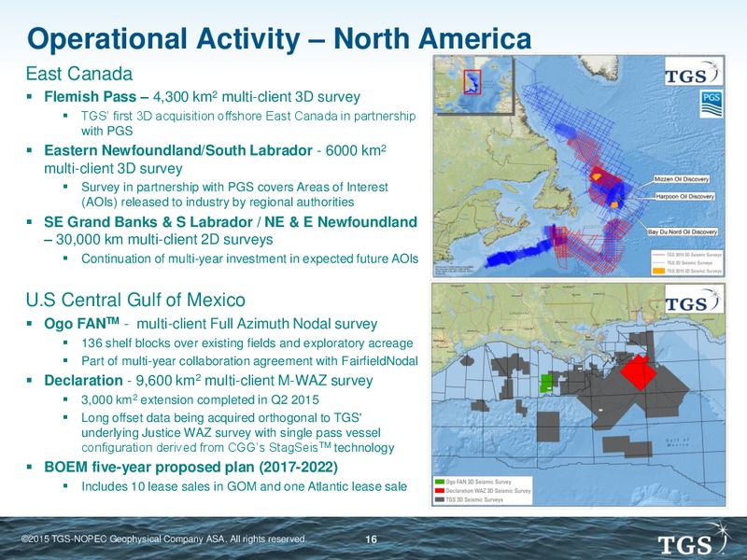Image resolution: width=747 pixels, height=560 pixels.
Task: Click the 'Mizzen Oil Discovery' map label
Action: point(682,179)
